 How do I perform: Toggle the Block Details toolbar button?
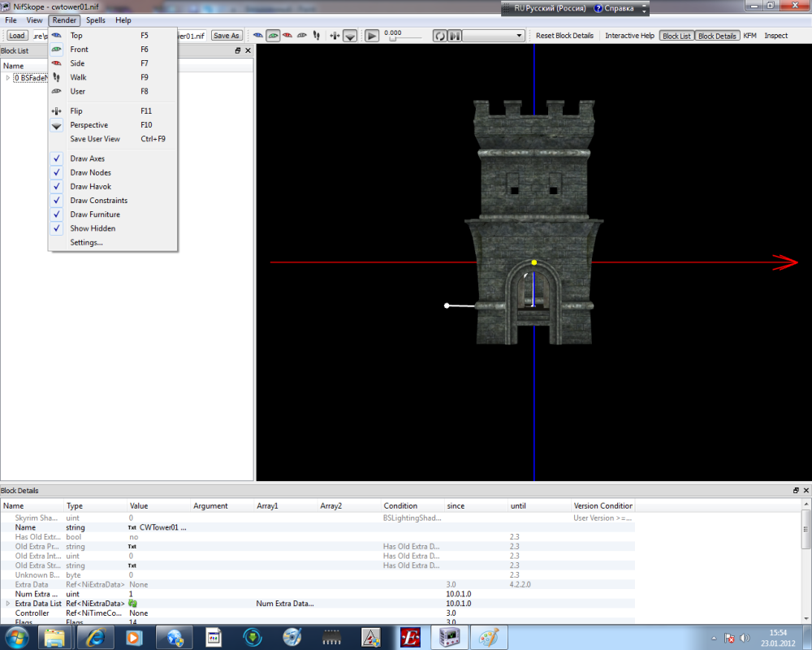click(717, 36)
